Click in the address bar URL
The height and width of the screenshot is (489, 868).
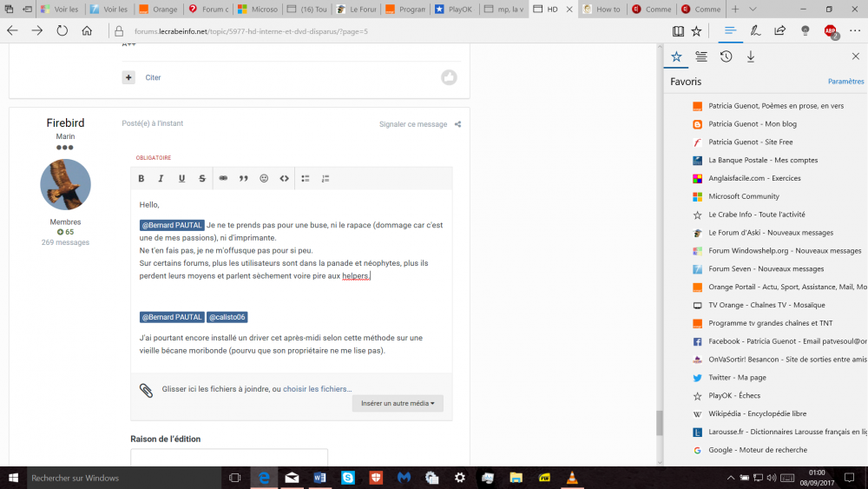click(250, 31)
